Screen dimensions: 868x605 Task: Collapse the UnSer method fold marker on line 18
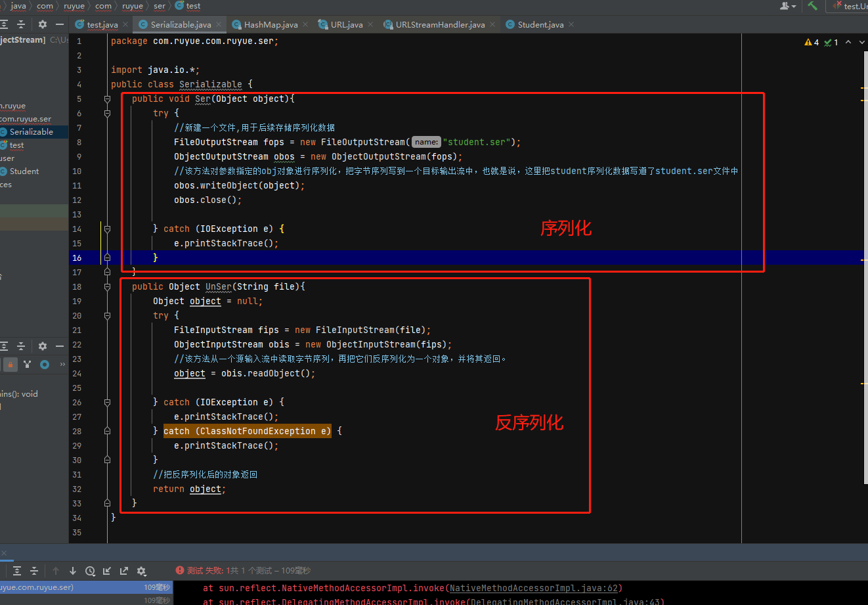pyautogui.click(x=107, y=287)
